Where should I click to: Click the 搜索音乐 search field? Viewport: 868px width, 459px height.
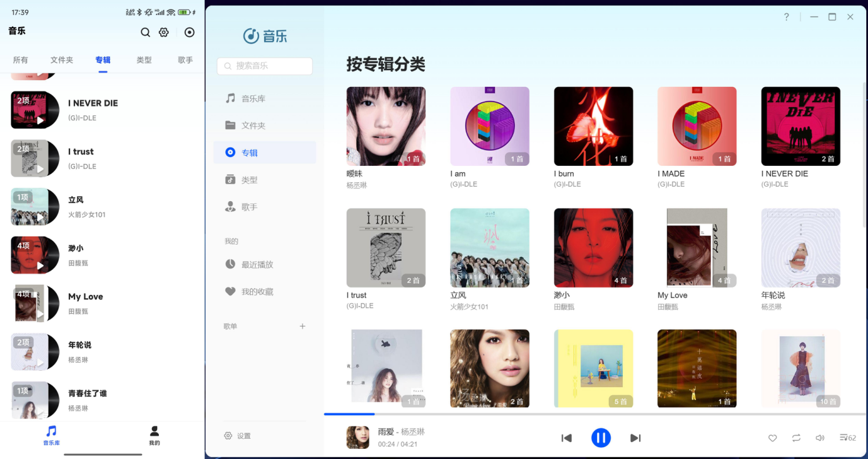click(x=265, y=66)
